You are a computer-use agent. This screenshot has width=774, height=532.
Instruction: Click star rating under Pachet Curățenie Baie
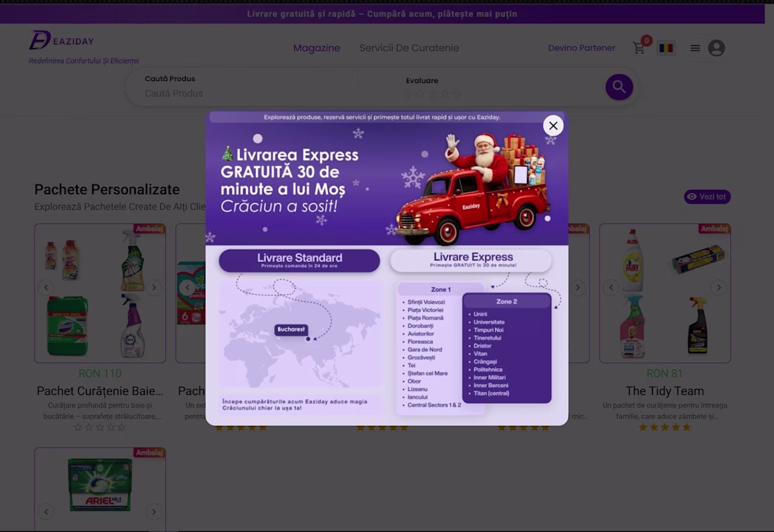[x=100, y=427]
